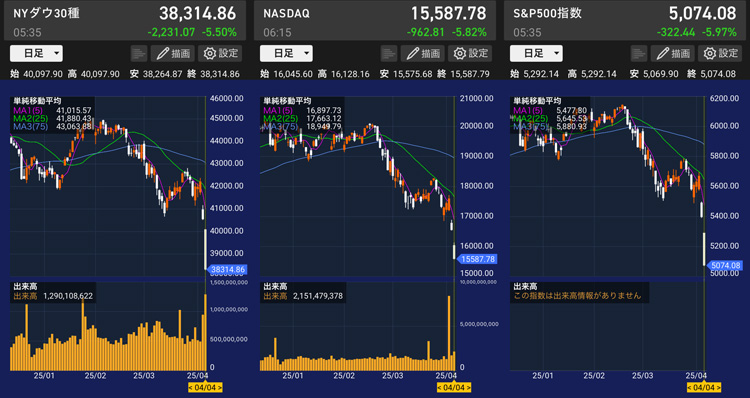Click the 38,314.86 price in NYダウ header
The height and width of the screenshot is (398, 750).
pos(198,13)
